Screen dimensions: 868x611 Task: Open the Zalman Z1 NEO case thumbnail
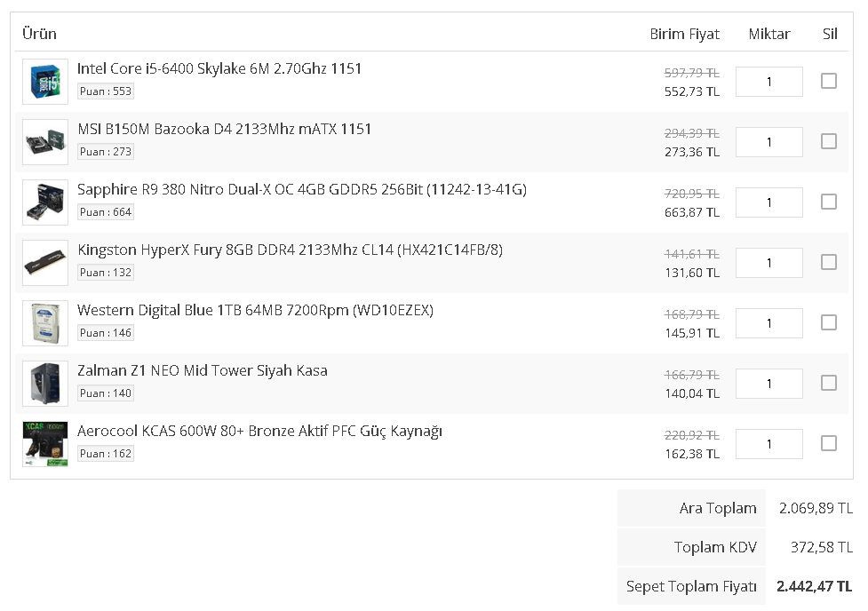[x=45, y=383]
